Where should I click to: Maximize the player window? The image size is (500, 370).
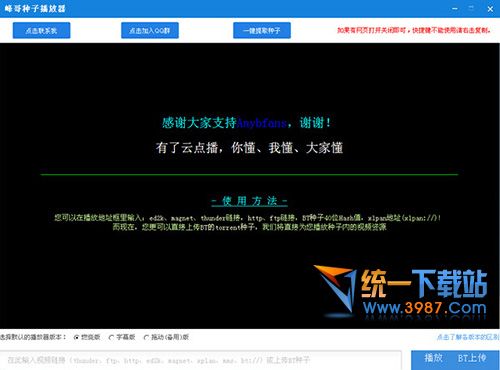click(471, 8)
